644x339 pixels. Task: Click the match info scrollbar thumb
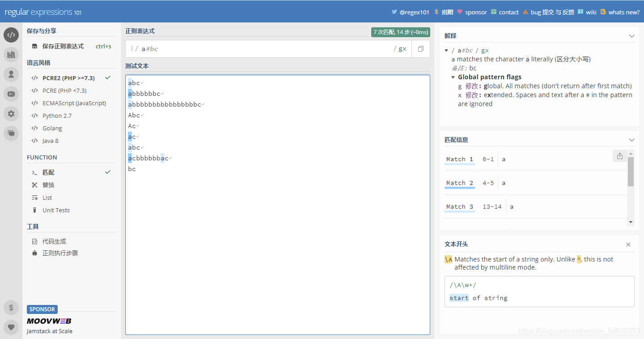tap(631, 172)
